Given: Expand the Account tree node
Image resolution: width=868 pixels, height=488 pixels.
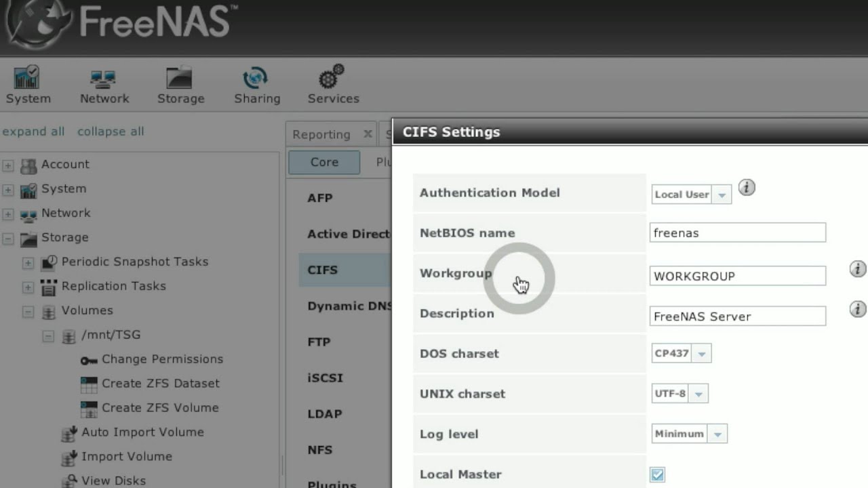Looking at the screenshot, I should tap(8, 165).
